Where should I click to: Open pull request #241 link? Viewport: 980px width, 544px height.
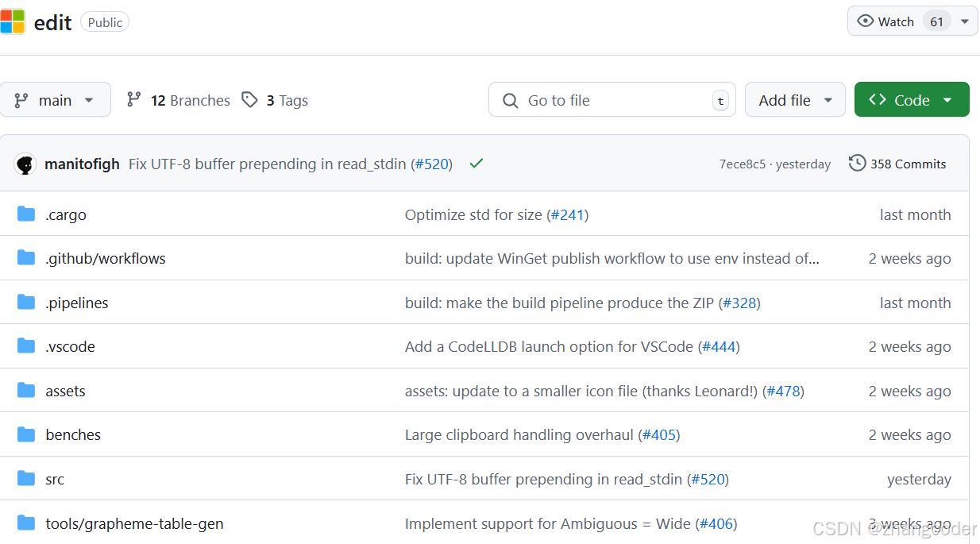567,214
